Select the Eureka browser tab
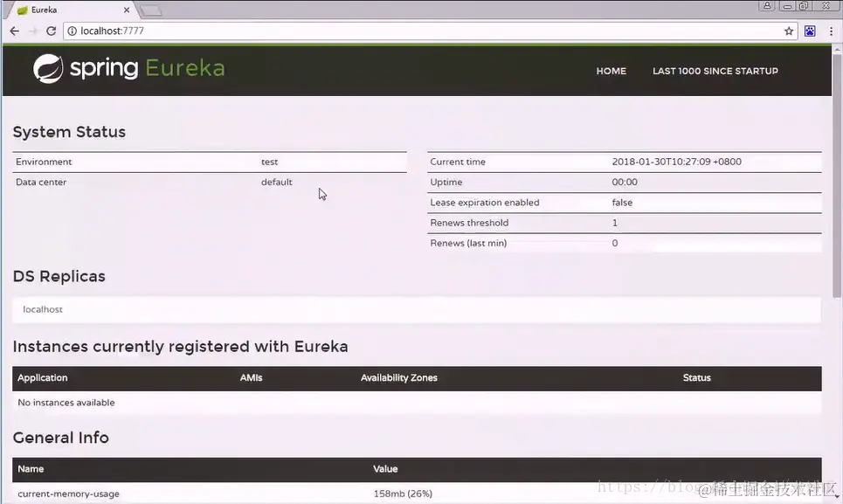 (73, 10)
